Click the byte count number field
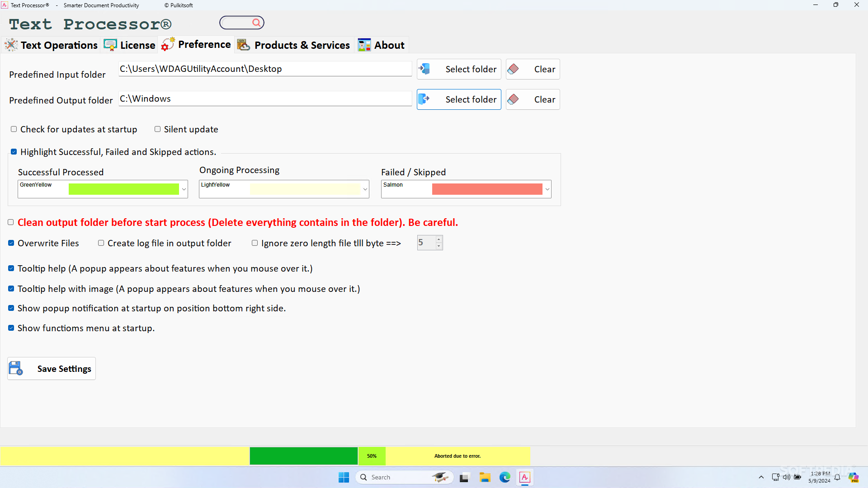The width and height of the screenshot is (868, 488). (x=426, y=243)
